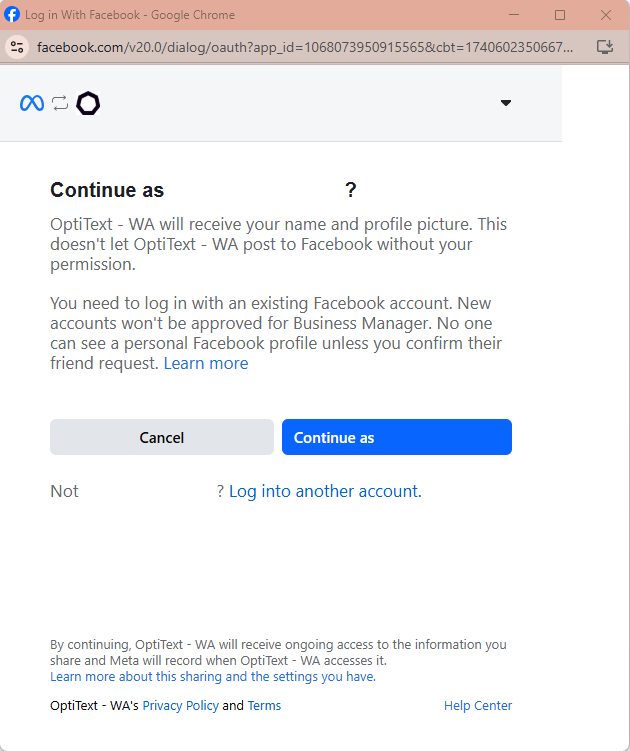Select the facebook.com URL in address bar

click(x=305, y=47)
